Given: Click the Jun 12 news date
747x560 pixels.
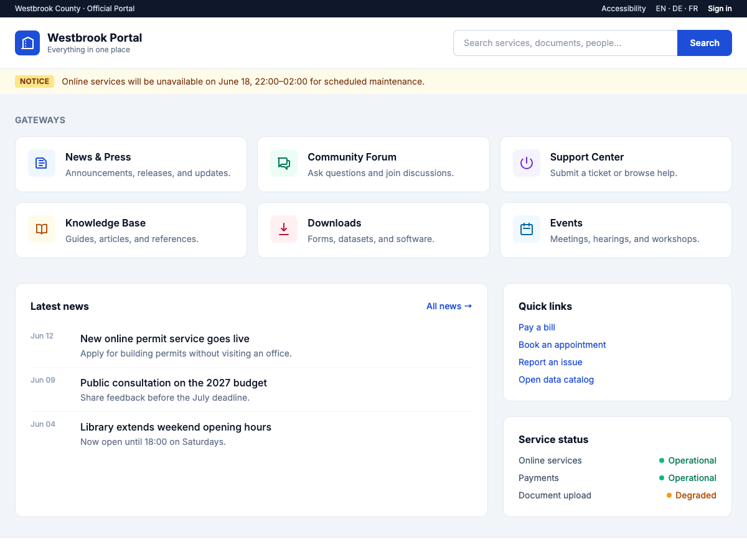Looking at the screenshot, I should [x=42, y=336].
